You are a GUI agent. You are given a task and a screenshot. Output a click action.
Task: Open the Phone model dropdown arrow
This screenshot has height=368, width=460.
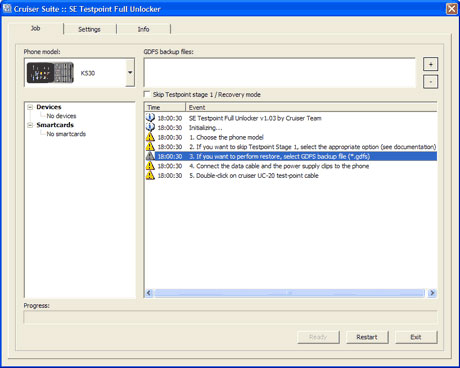click(130, 73)
